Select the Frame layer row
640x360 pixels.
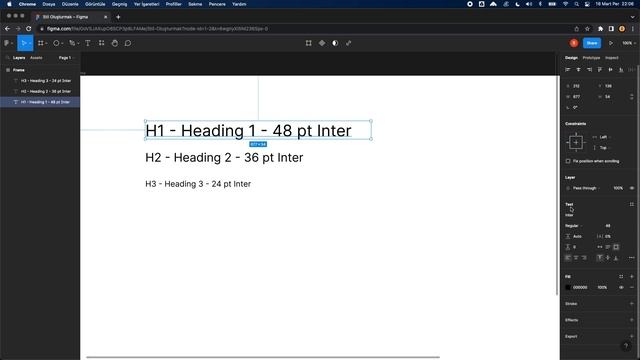coord(40,70)
